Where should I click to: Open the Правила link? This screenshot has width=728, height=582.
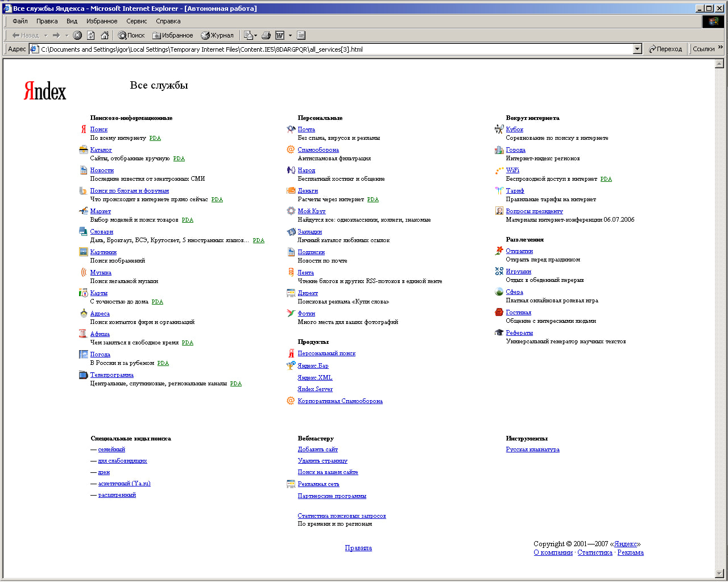click(358, 548)
